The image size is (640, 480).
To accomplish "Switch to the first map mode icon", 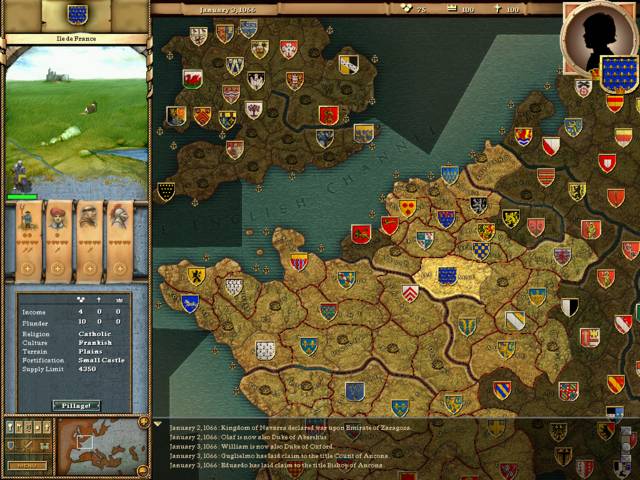I will [10, 427].
